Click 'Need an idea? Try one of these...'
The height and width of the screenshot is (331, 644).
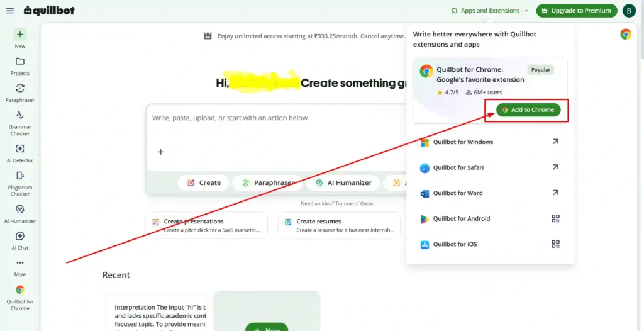pyautogui.click(x=339, y=203)
